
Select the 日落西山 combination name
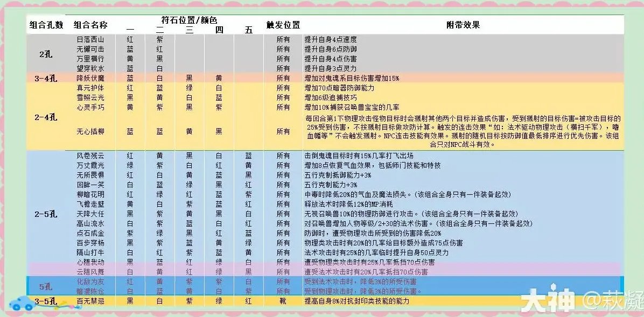pyautogui.click(x=92, y=39)
